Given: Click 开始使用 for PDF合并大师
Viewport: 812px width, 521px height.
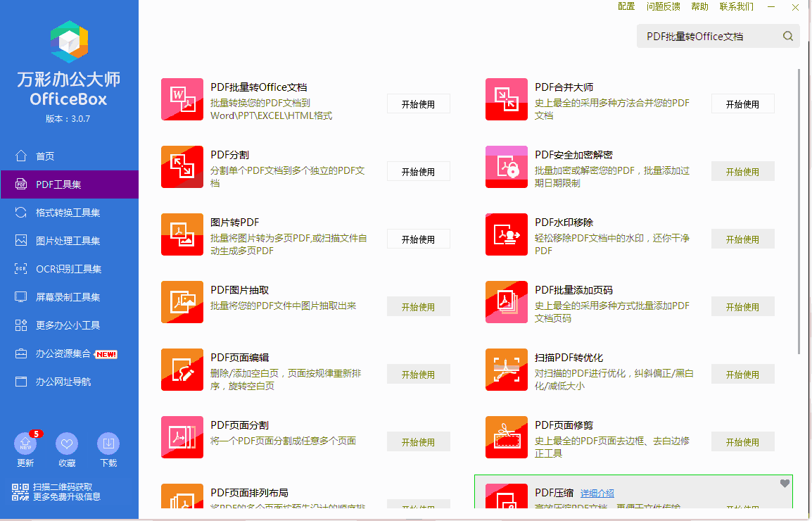Looking at the screenshot, I should pyautogui.click(x=742, y=103).
